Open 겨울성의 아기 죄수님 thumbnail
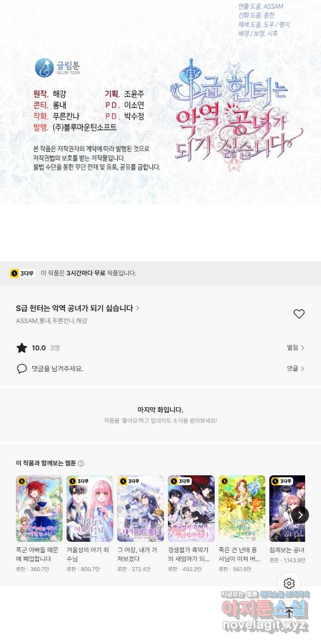321x644 pixels. [x=90, y=509]
